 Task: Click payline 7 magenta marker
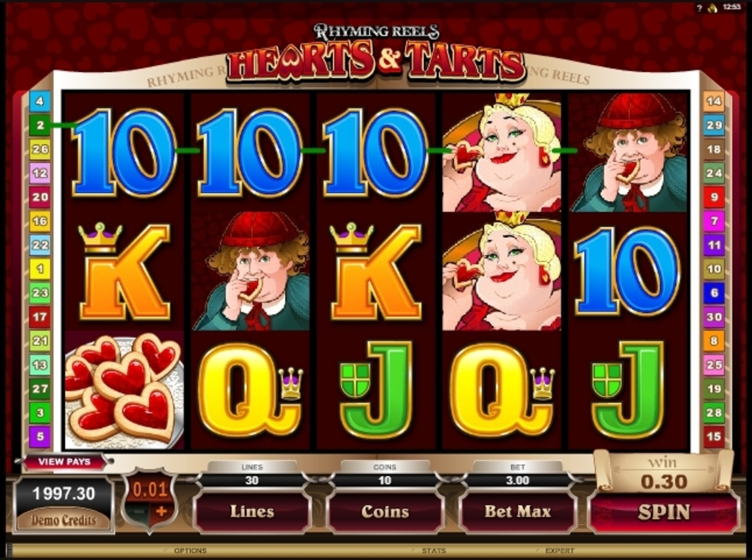(714, 221)
